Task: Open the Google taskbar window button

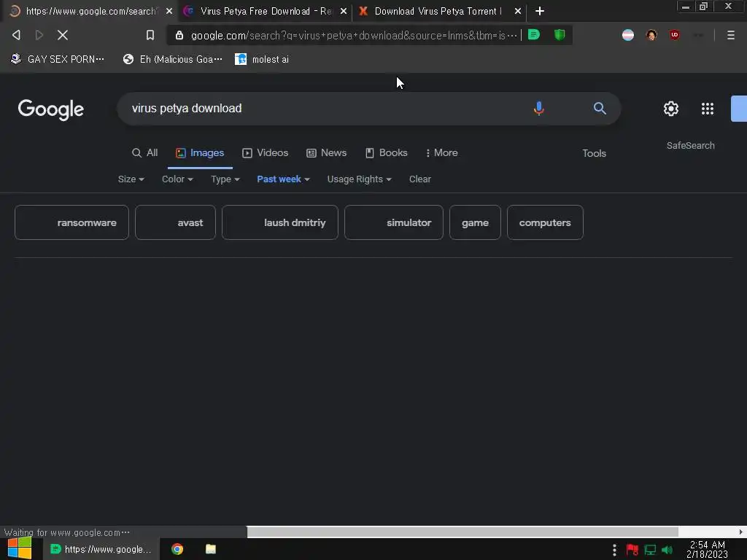Action: (101, 549)
